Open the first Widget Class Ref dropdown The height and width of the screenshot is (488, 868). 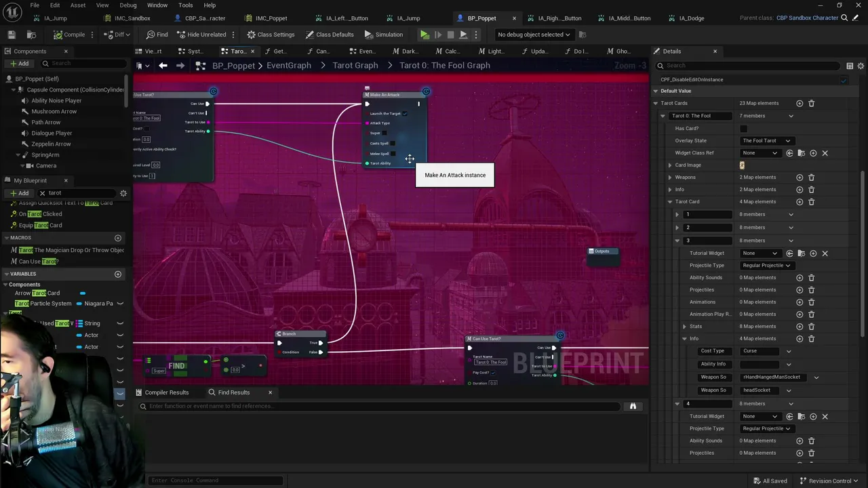760,153
